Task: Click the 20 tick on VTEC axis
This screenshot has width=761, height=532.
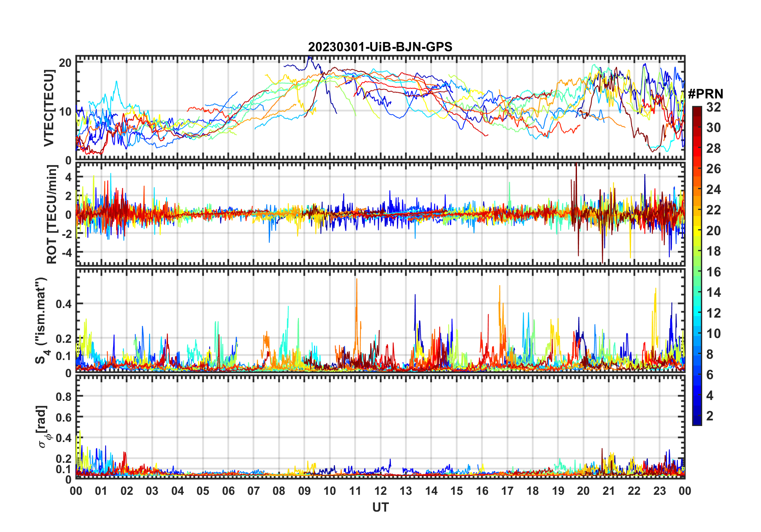Action: [65, 63]
